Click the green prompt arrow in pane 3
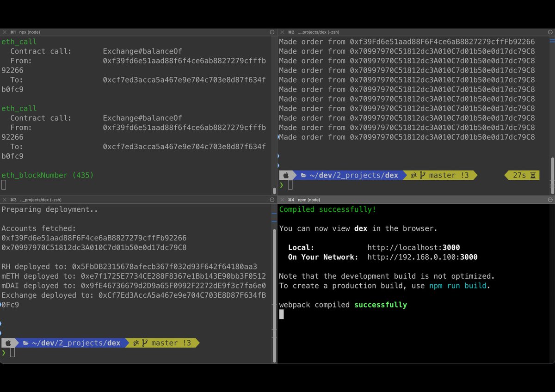Image resolution: width=555 pixels, height=392 pixels. click(x=4, y=353)
